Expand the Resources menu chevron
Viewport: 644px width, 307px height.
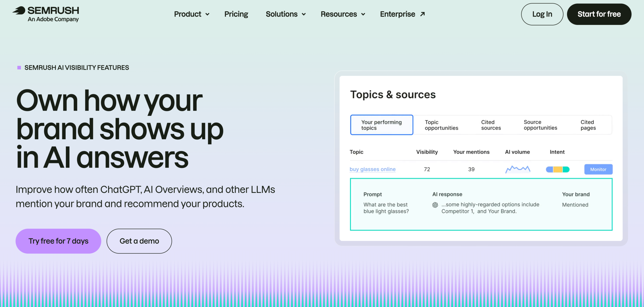(x=363, y=14)
